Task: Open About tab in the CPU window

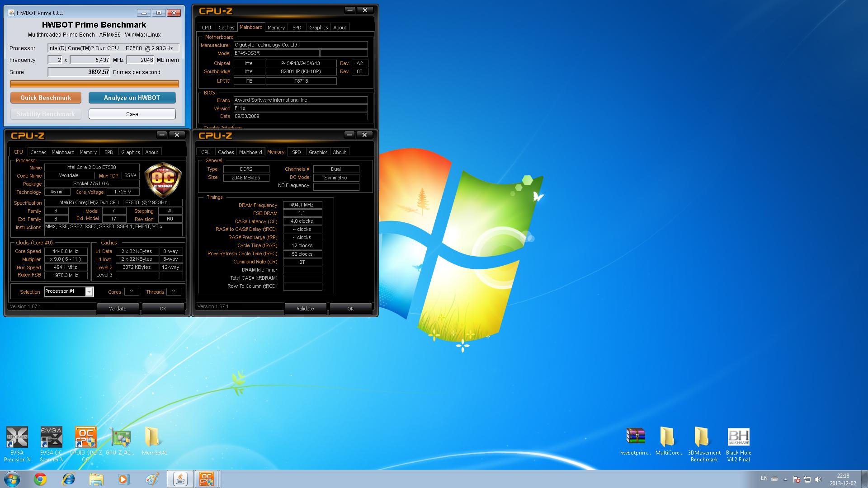Action: point(152,152)
